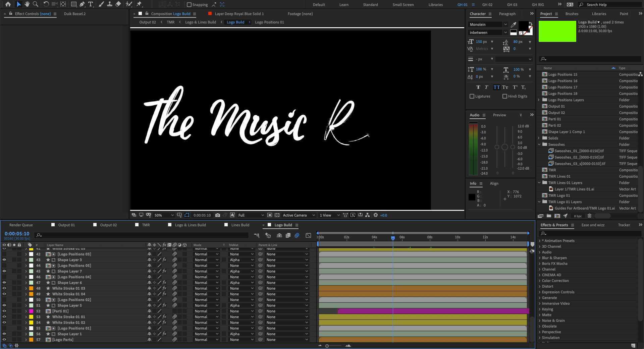
Task: Select the Pan Behind anchor point tool
Action: pyautogui.click(x=63, y=4)
